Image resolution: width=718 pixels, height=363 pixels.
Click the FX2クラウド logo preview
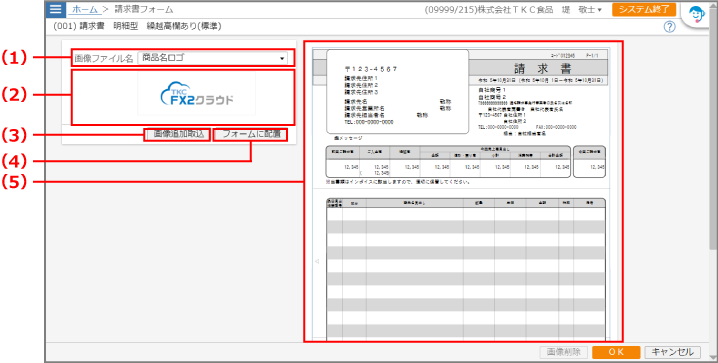[x=197, y=94]
